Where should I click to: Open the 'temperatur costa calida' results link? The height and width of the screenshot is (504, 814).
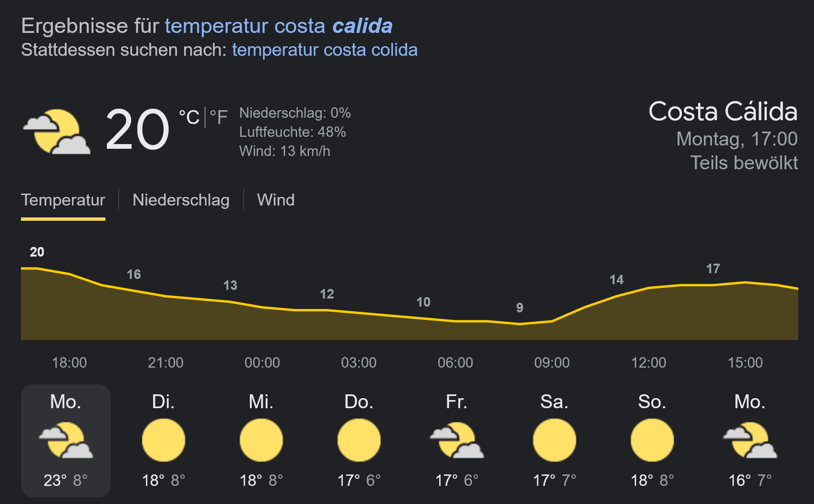tap(278, 26)
